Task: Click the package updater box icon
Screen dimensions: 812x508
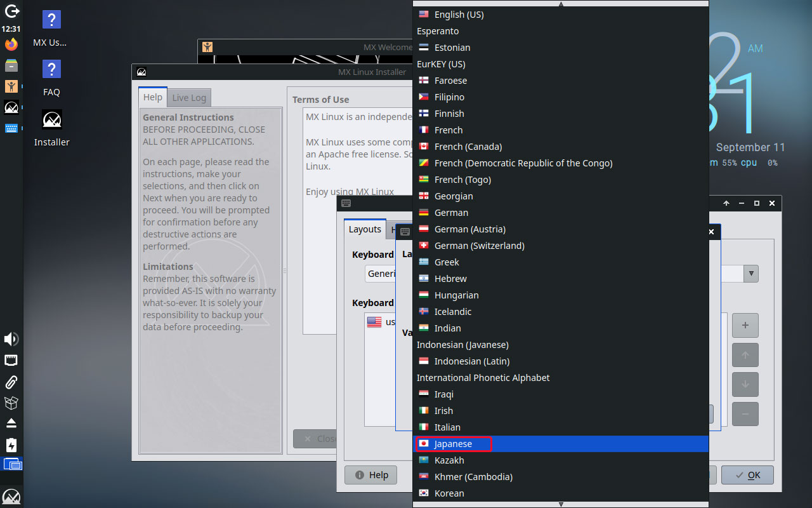Action: pyautogui.click(x=11, y=403)
